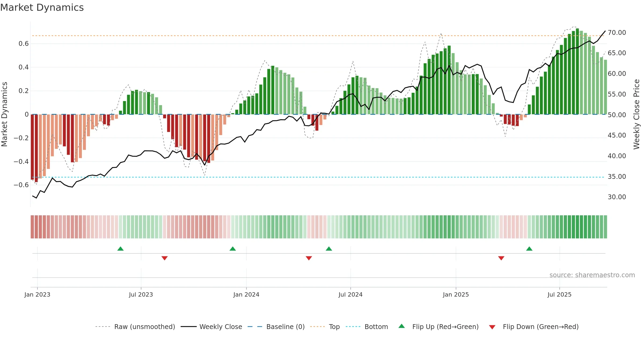
Task: Click the −0.6 left axis label
Action: tap(21, 185)
